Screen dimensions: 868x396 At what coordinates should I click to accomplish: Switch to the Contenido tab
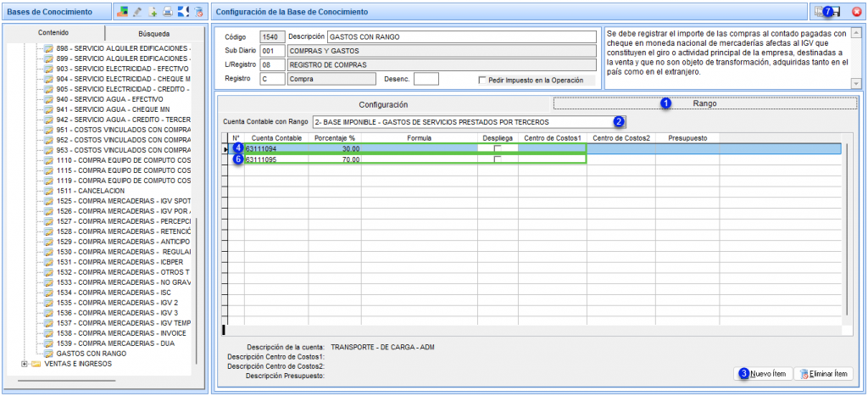click(x=53, y=33)
